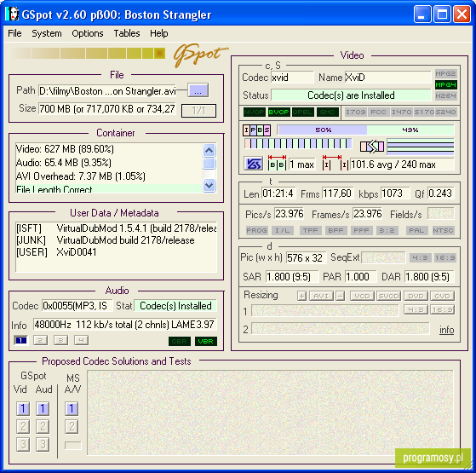Click the striped frame sequence graph
This screenshot has height=473, width=476.
coord(298,144)
